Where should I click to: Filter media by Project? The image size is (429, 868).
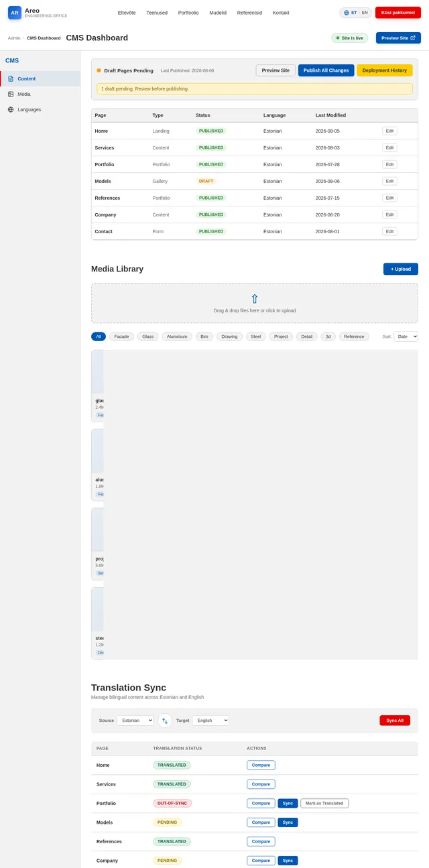(281, 336)
